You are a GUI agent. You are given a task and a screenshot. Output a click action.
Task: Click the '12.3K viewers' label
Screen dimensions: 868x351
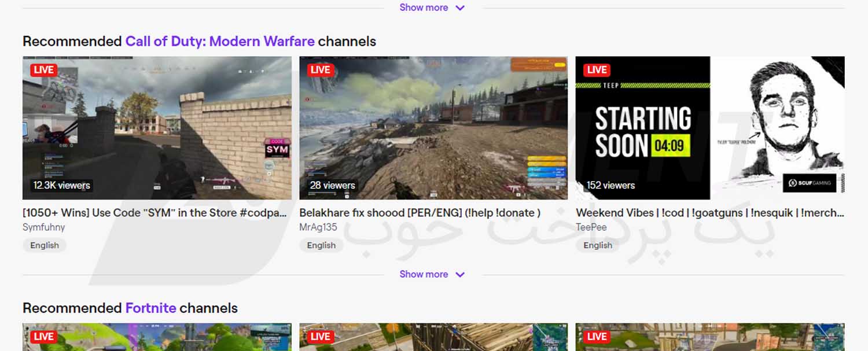(61, 186)
